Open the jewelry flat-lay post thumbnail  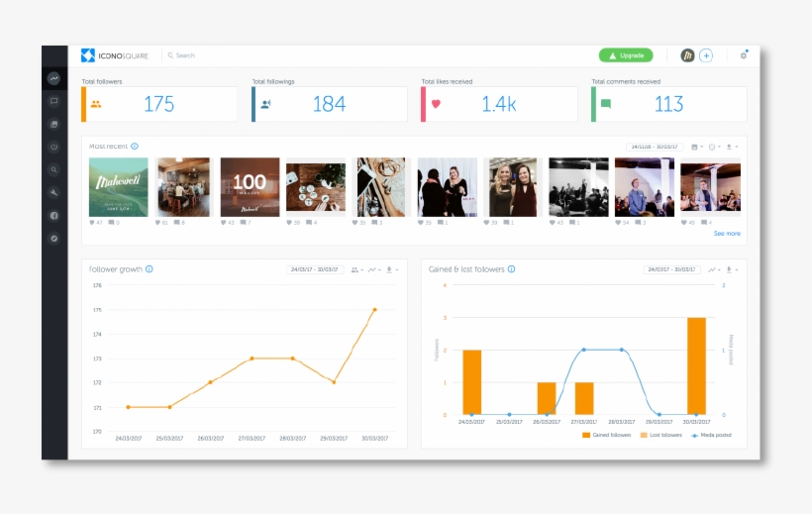(x=381, y=187)
